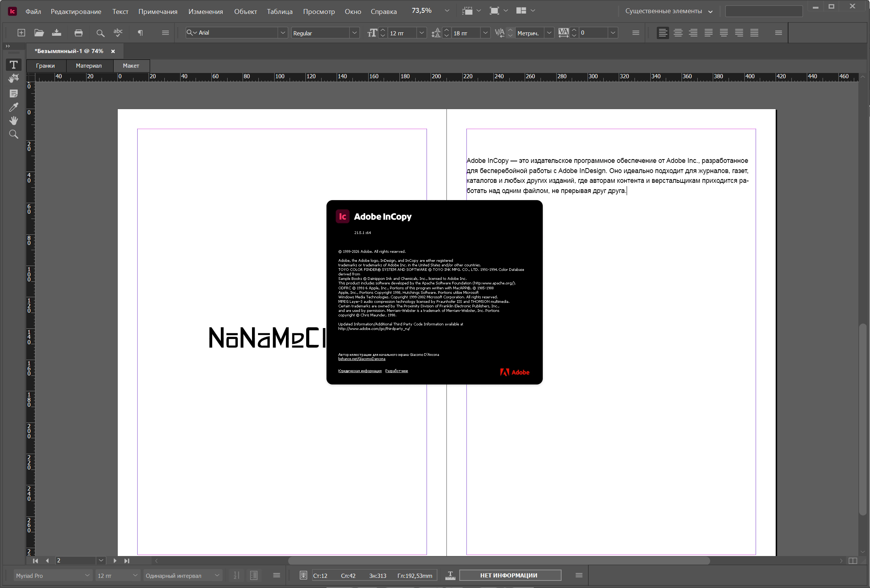Run the abc spell check icon
This screenshot has width=870, height=588.
[118, 33]
